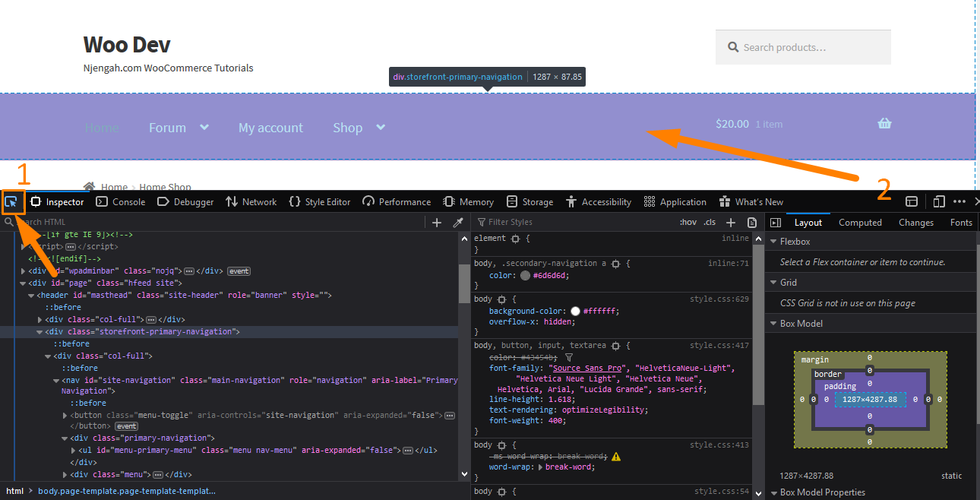Click the Filter Styles field
This screenshot has height=500, width=980.
576,223
